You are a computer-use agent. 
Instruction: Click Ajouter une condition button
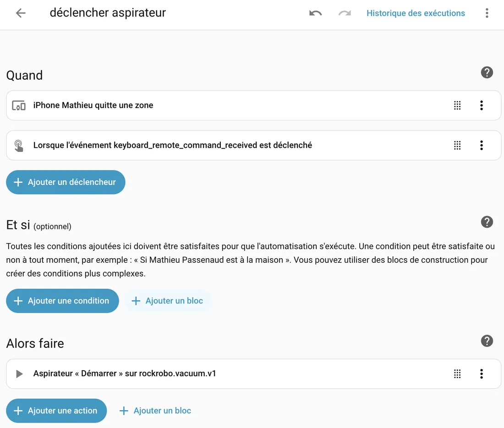coord(62,301)
